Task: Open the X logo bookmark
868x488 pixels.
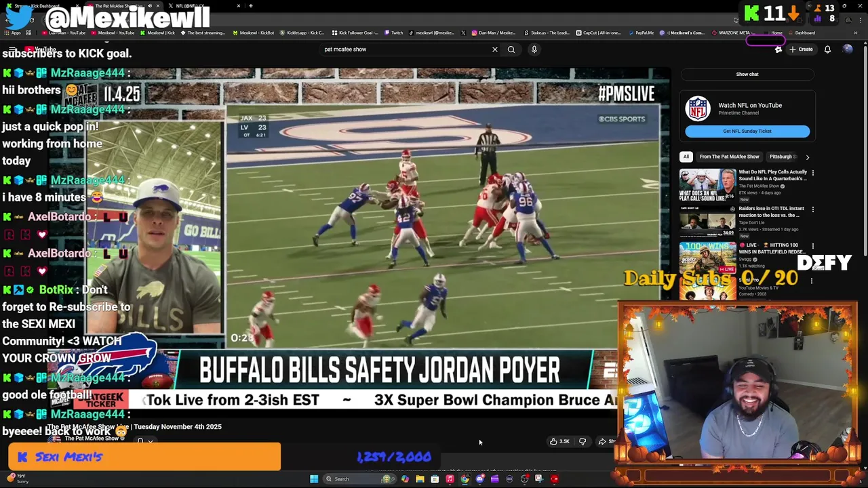Action: (463, 33)
